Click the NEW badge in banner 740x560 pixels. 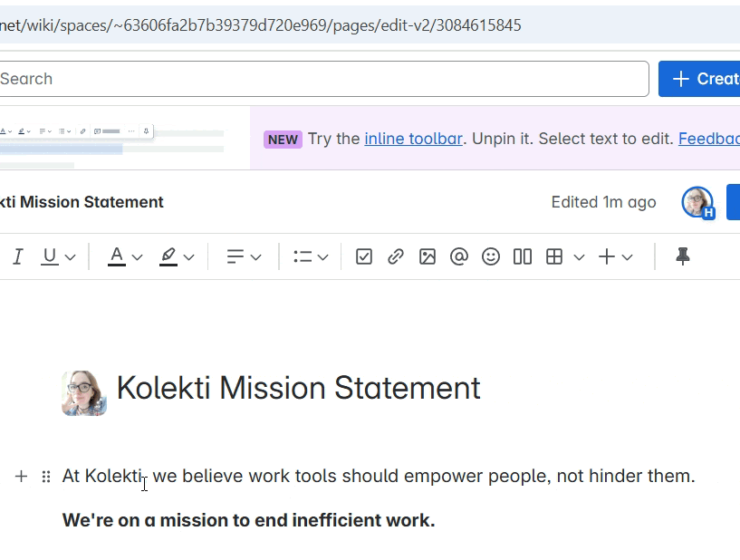click(x=283, y=140)
